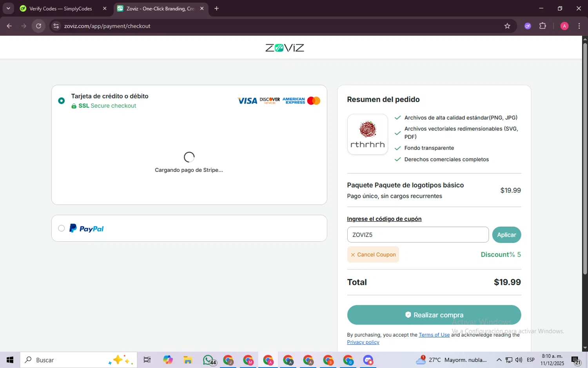Screen dimensions: 588x368
Task: Click the Mastercard logo
Action: point(314,101)
